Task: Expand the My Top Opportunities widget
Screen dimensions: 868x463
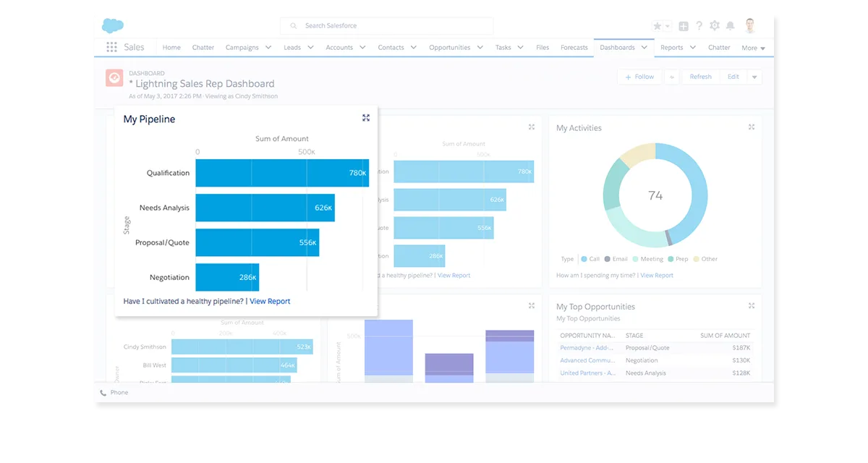Action: coord(752,306)
